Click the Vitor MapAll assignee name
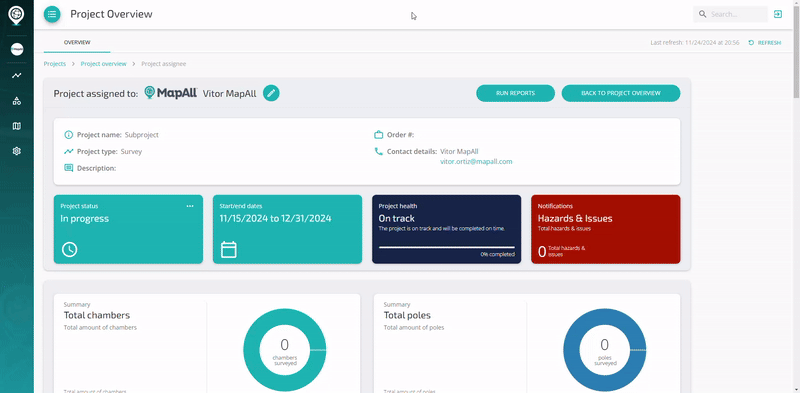 coord(230,93)
